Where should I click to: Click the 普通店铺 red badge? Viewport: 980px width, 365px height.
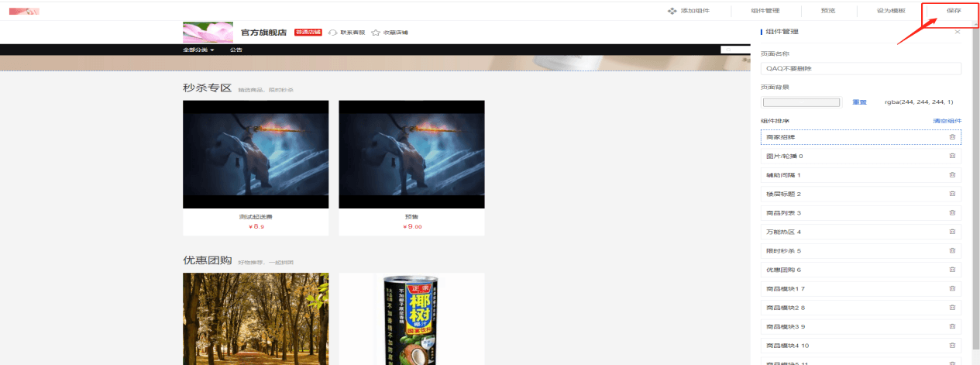308,33
